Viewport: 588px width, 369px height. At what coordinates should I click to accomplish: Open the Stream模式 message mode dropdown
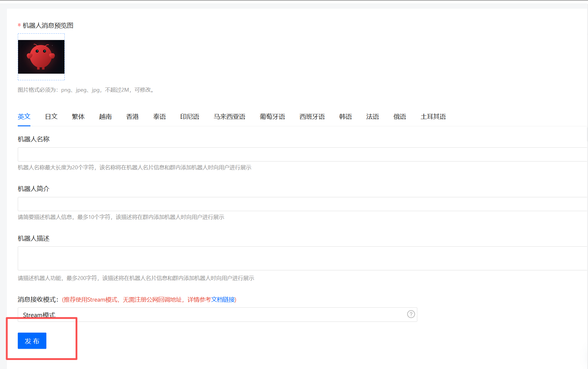211,315
